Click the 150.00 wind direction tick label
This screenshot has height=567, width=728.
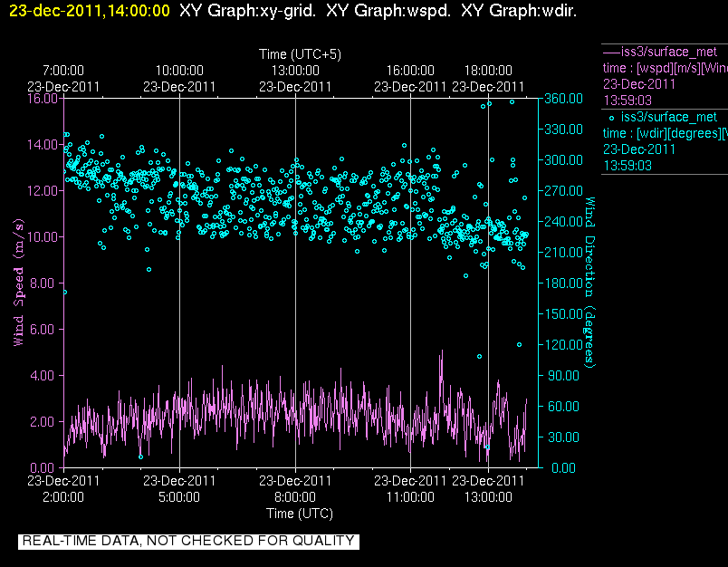(x=563, y=314)
